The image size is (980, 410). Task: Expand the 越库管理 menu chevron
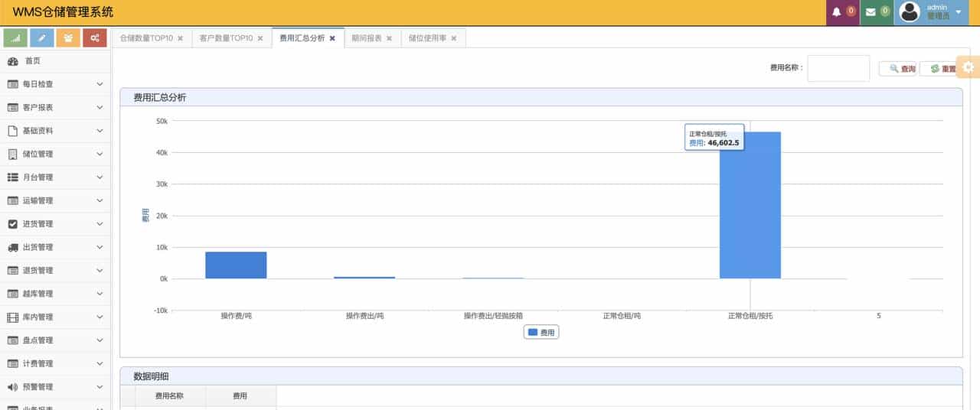100,294
